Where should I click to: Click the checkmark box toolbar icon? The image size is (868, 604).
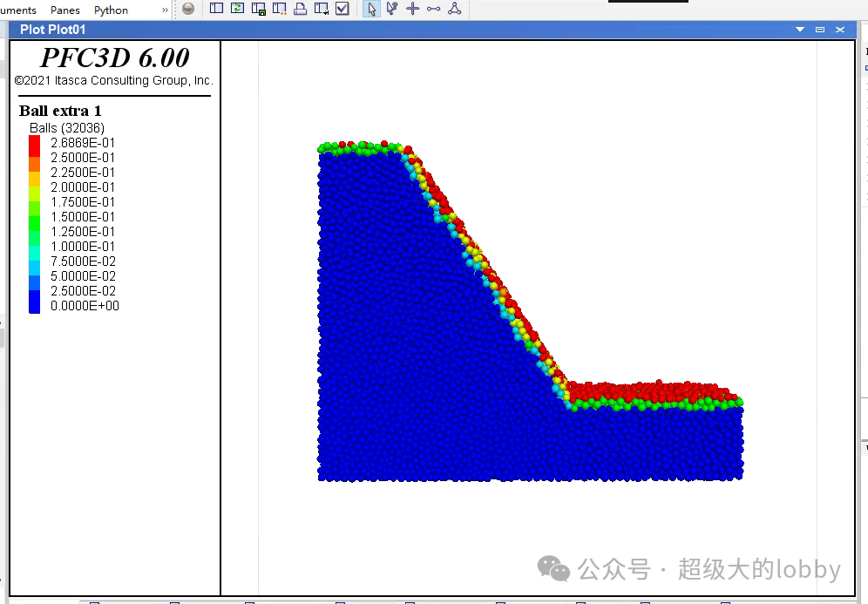click(x=342, y=9)
